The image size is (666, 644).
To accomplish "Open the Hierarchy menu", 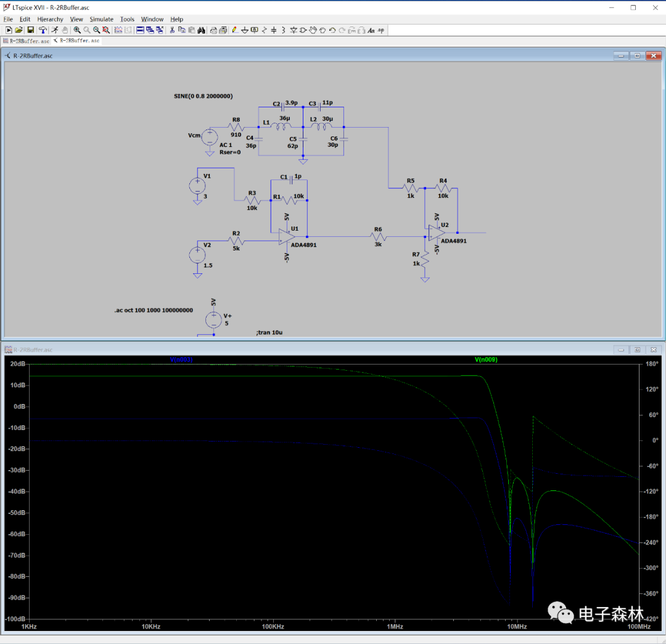I will [x=50, y=19].
